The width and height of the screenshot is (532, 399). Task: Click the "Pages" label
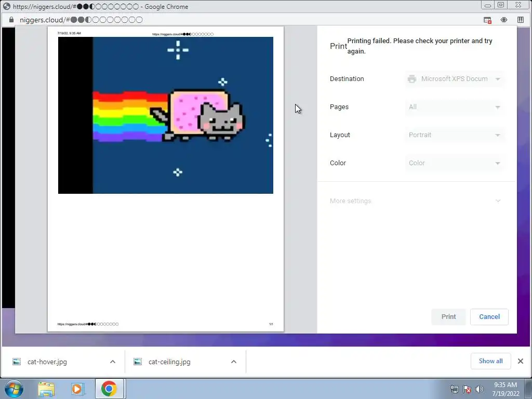click(339, 107)
